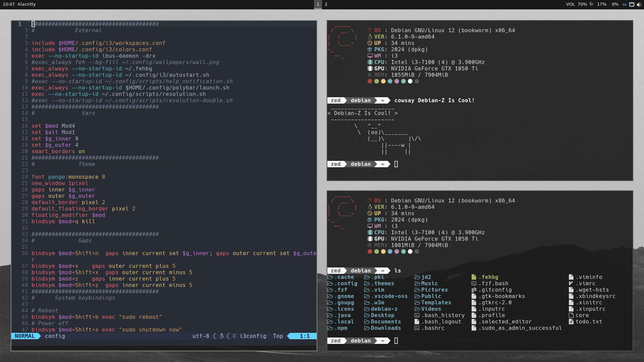Click the file icon beside todo.txt
Viewport: 644px width, 362px height.
click(x=572, y=321)
